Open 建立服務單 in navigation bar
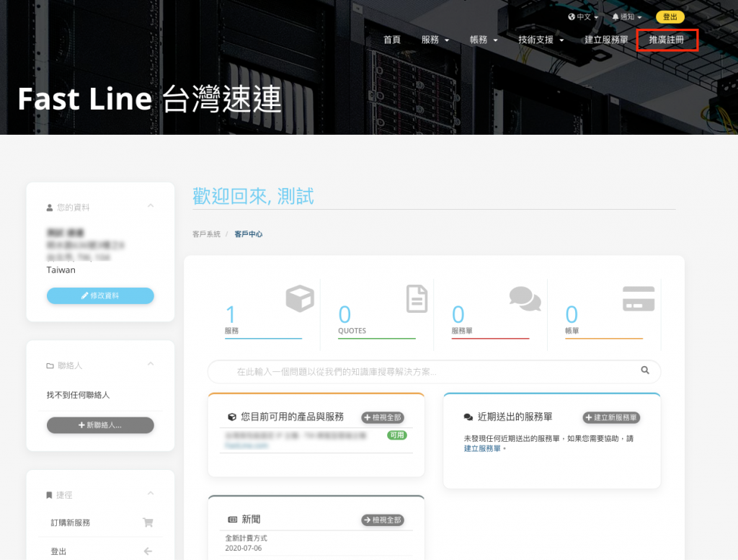The image size is (738, 560). pos(606,40)
